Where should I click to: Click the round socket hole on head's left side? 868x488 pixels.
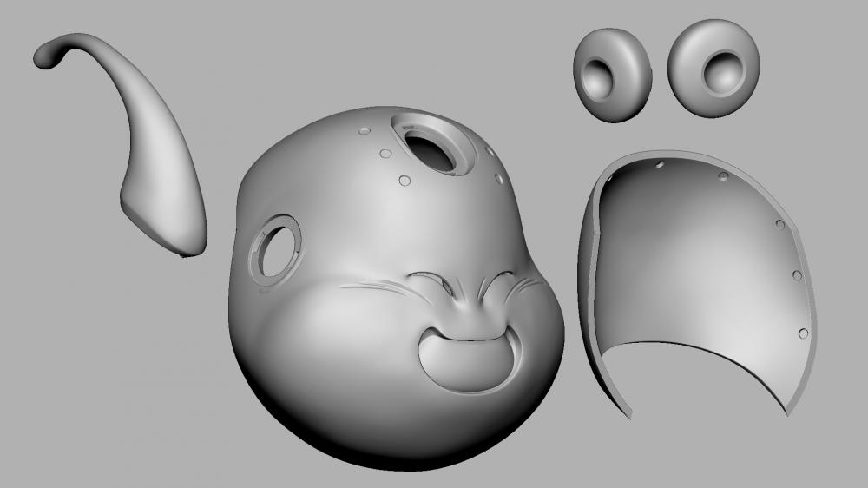[x=277, y=248]
